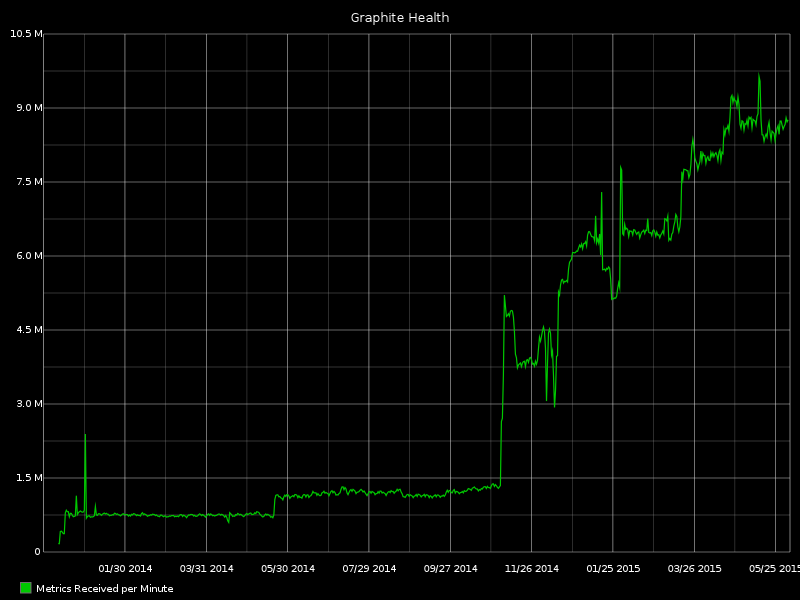Click the "03/26 2015" date label
The height and width of the screenshot is (600, 800).
694,568
